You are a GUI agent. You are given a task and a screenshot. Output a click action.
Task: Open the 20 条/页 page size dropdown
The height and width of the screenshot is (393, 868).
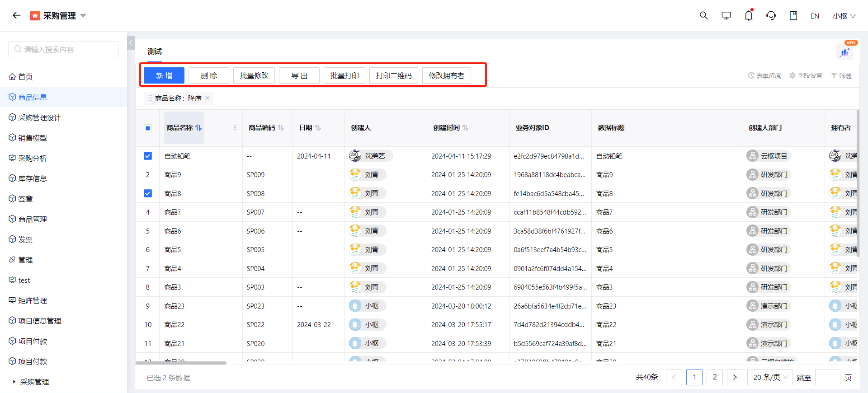[x=770, y=377]
